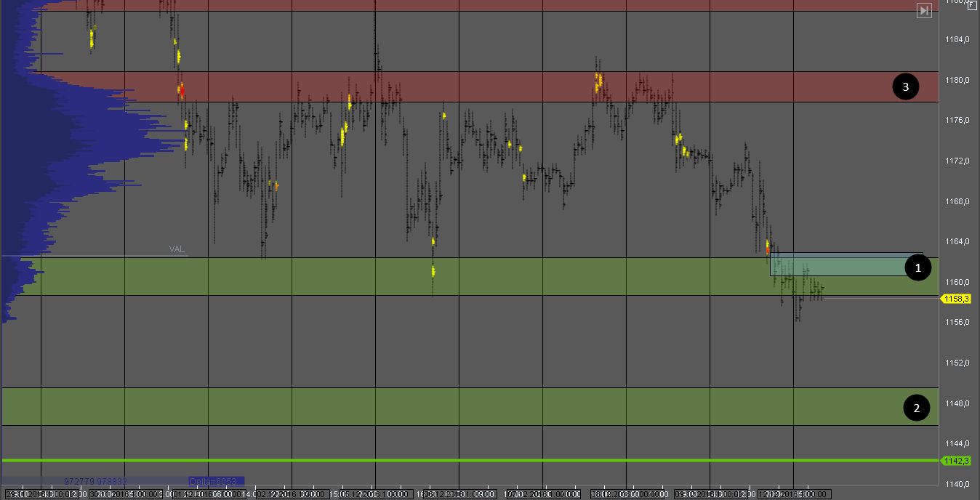Click the 1164,0 label on price axis
980x500 pixels.
[959, 241]
